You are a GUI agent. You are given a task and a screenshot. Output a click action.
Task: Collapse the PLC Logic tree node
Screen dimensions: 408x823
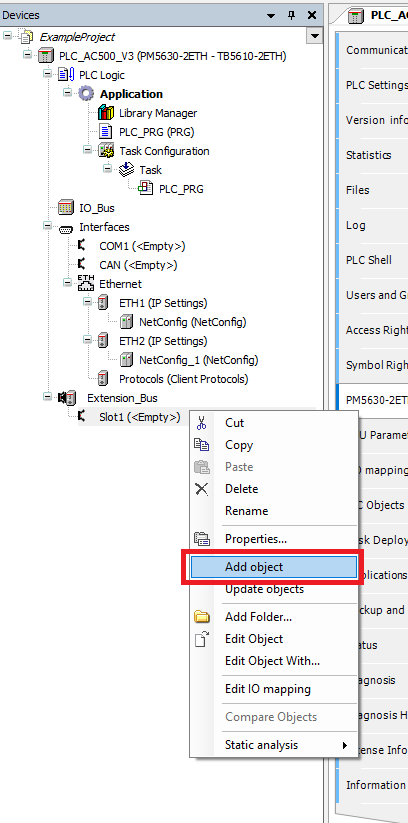(48, 75)
